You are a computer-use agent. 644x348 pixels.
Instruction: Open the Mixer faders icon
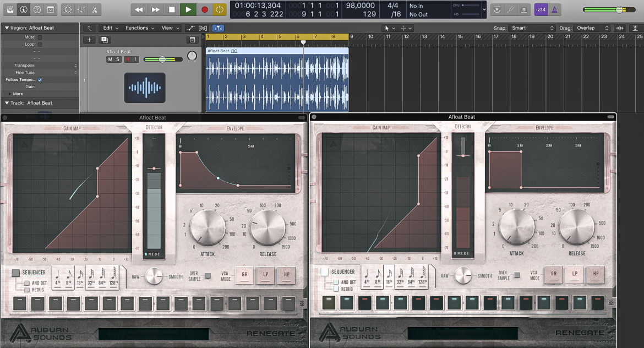pyautogui.click(x=81, y=9)
